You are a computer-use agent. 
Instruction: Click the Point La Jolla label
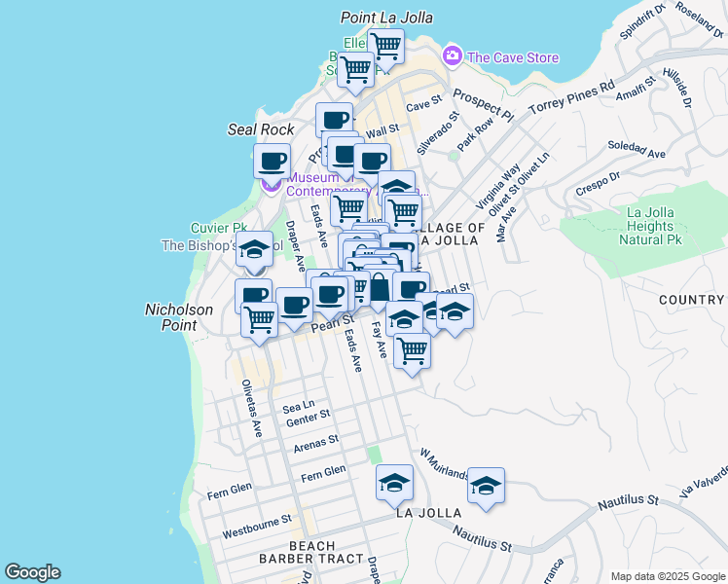386,18
